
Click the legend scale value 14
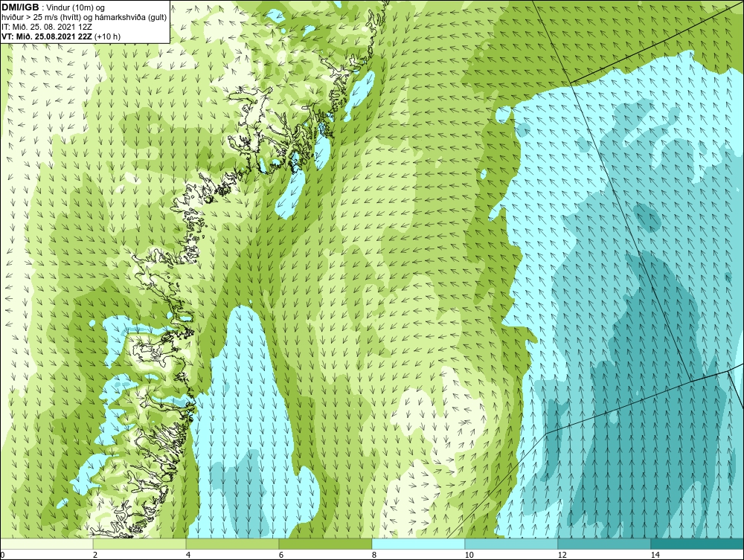(655, 555)
